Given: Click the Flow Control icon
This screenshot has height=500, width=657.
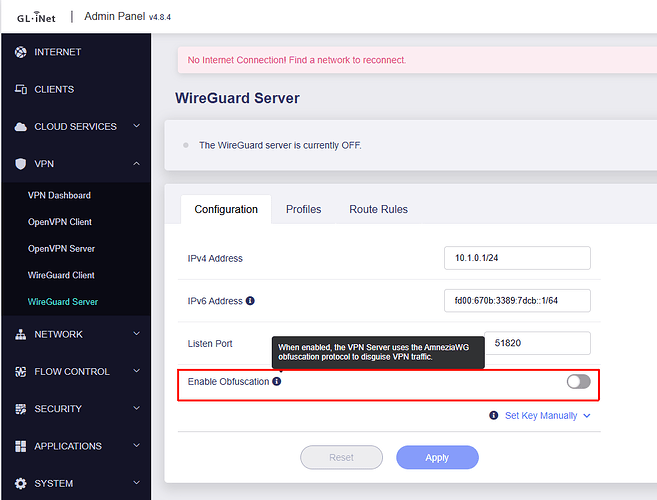Looking at the screenshot, I should (x=21, y=372).
